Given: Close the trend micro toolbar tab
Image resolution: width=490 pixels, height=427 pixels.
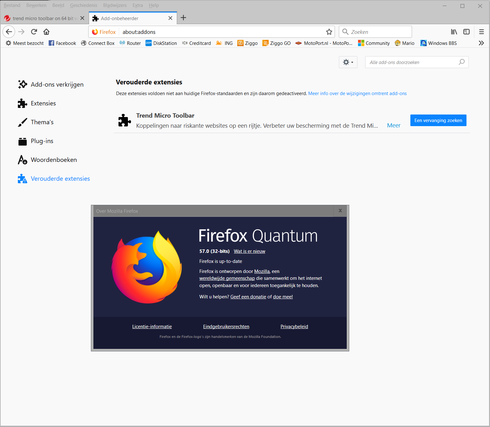Looking at the screenshot, I should click(x=82, y=18).
